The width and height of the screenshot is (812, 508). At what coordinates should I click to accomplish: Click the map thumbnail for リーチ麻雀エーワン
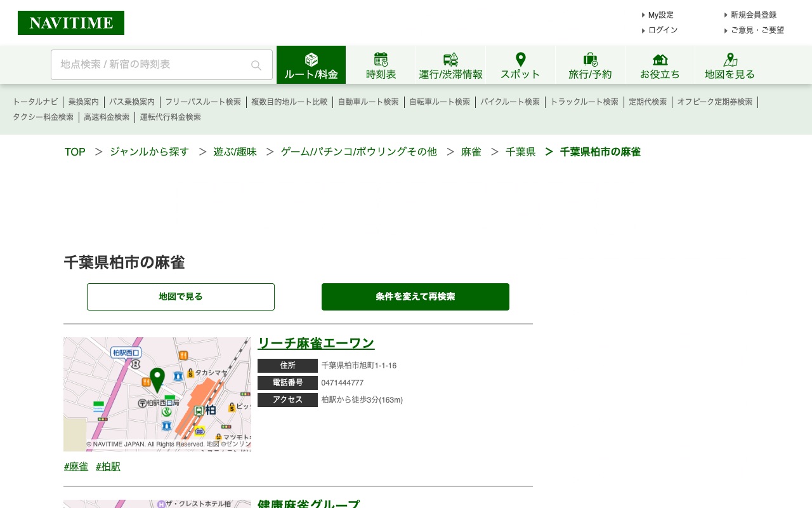157,394
